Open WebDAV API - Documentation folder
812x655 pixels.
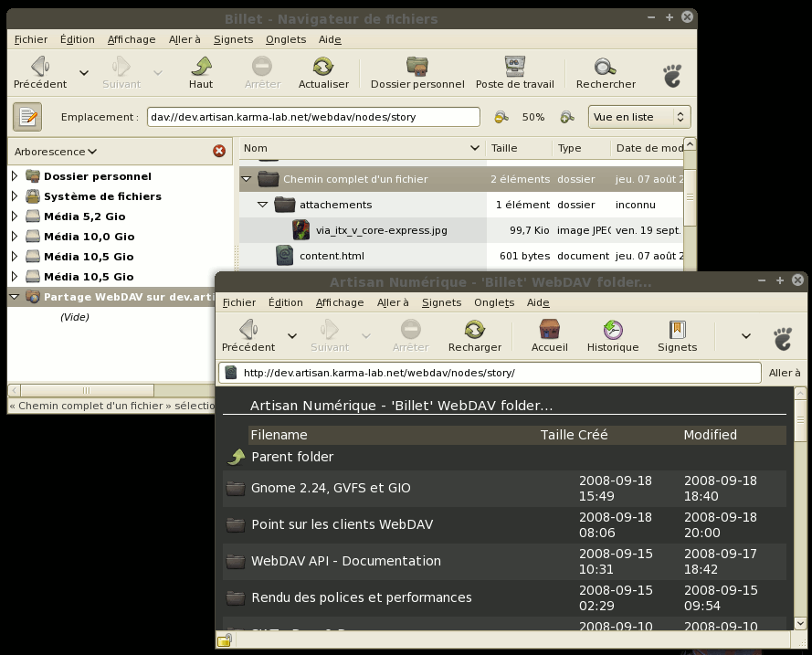coord(346,561)
